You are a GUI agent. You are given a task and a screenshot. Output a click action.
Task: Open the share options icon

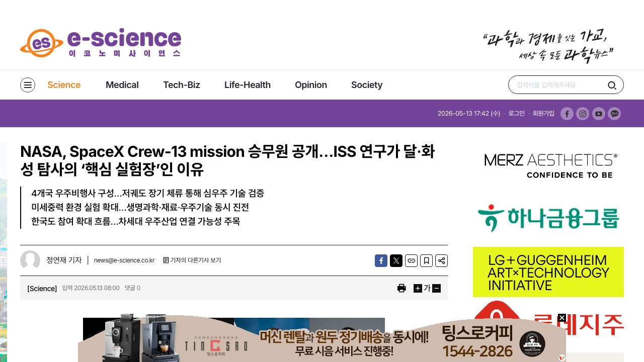pyautogui.click(x=441, y=260)
